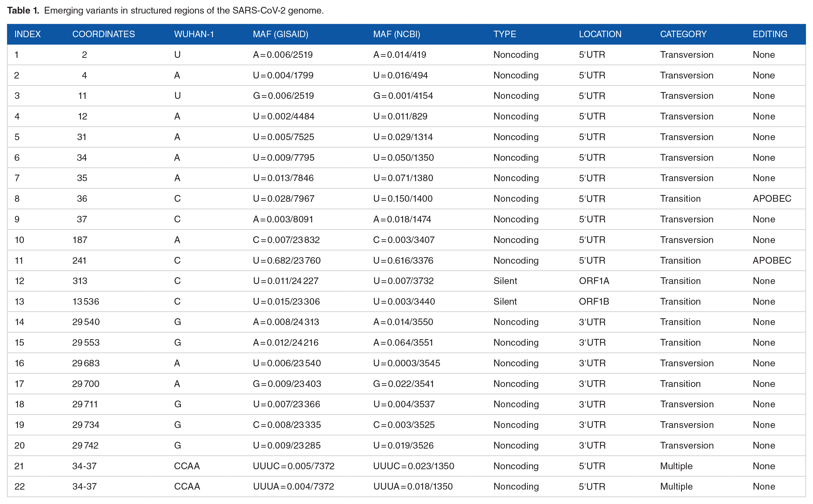The height and width of the screenshot is (504, 813).
Task: Click APOBEC in row 8
Action: [772, 199]
